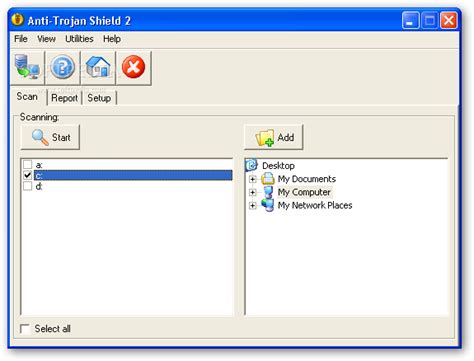Open the View menu
This screenshot has width=474, height=361.
pyautogui.click(x=46, y=39)
